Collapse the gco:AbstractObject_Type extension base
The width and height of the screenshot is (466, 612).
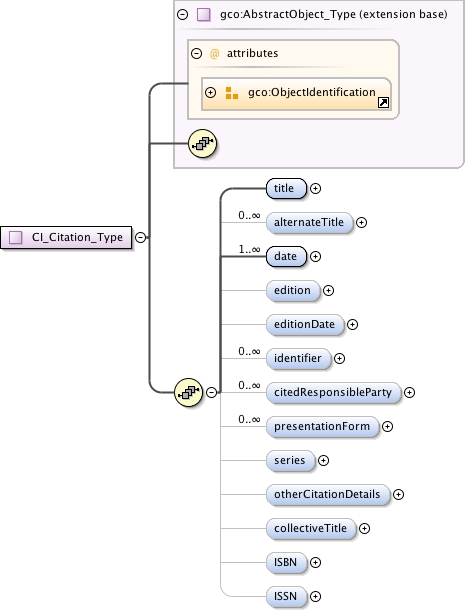click(183, 15)
